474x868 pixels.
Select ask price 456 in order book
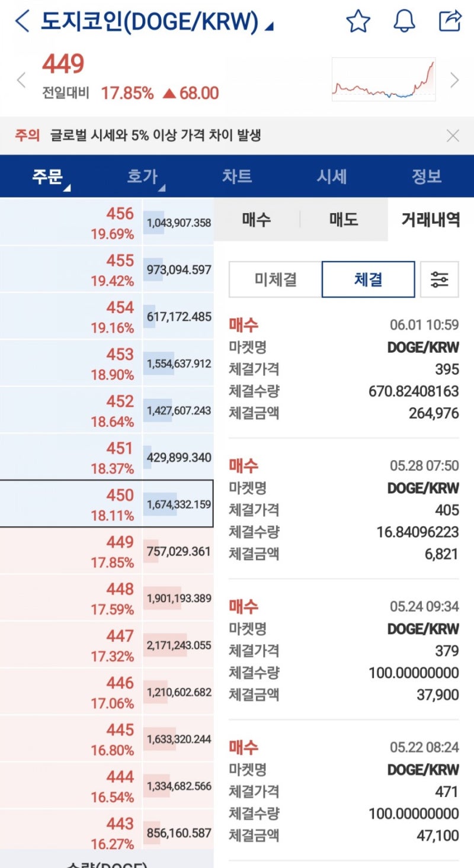(71, 222)
